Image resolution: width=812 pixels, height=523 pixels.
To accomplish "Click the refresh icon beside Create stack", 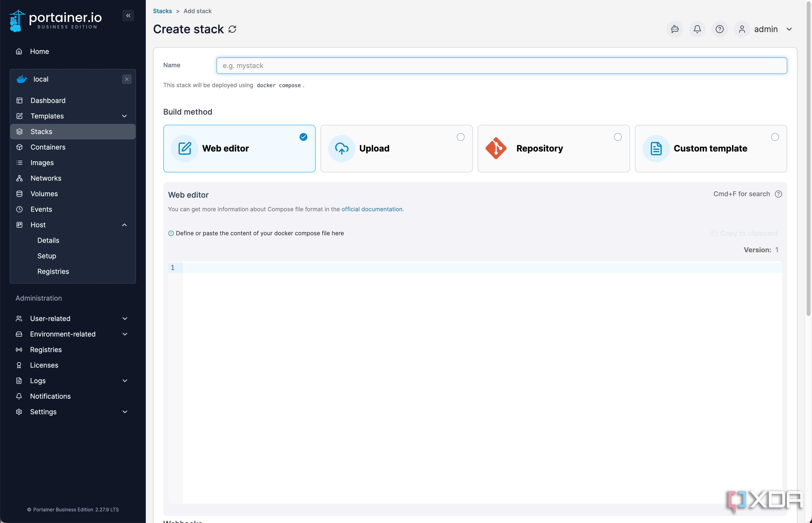I will tap(232, 29).
